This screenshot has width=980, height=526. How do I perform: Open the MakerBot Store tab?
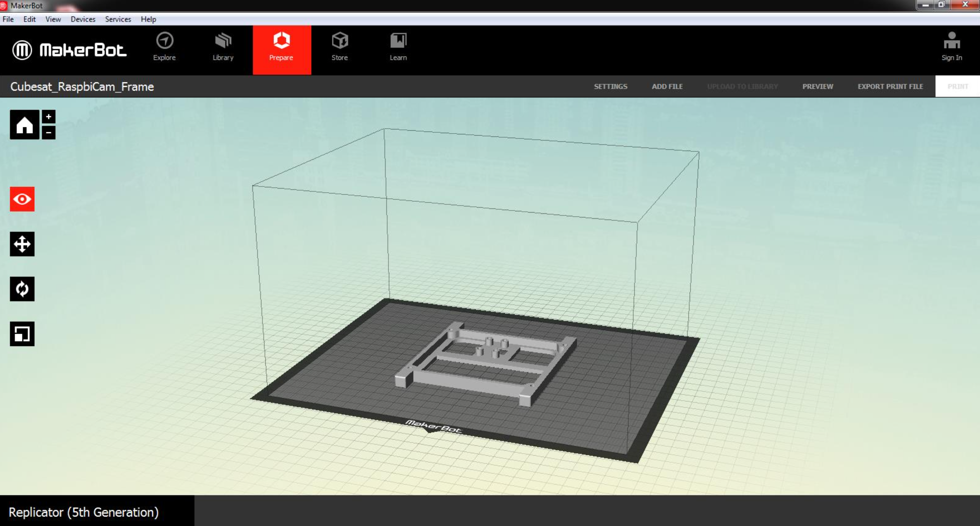340,47
